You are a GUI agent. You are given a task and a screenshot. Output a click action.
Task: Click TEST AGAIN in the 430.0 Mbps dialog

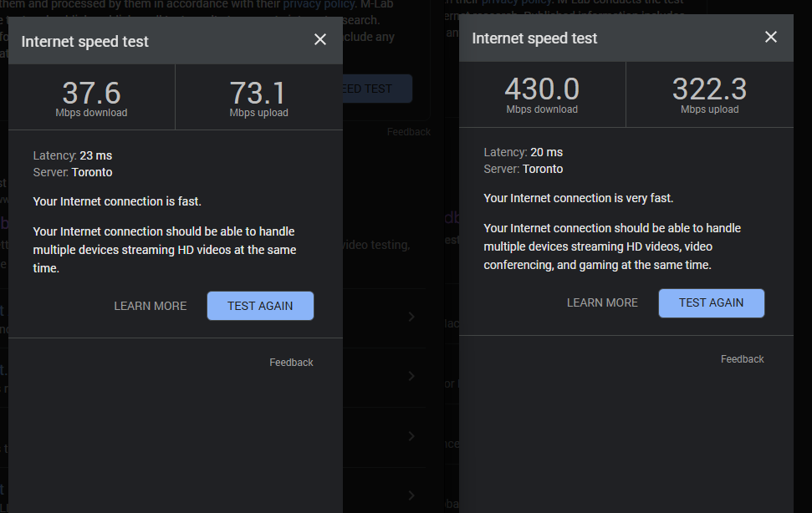pyautogui.click(x=711, y=302)
